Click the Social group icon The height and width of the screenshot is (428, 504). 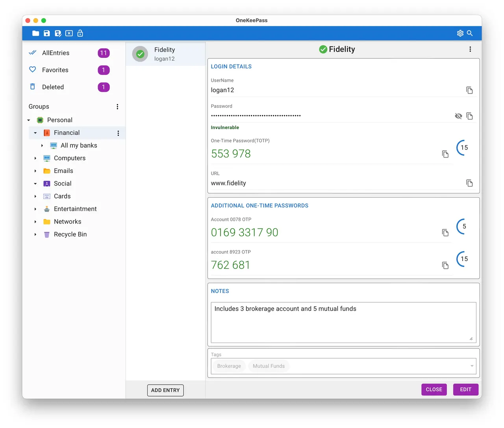[x=47, y=183]
